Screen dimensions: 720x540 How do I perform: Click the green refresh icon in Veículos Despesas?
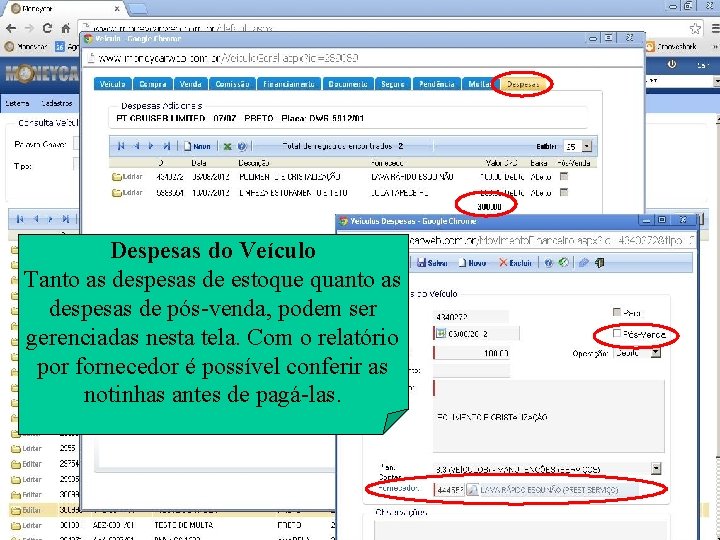pos(563,263)
